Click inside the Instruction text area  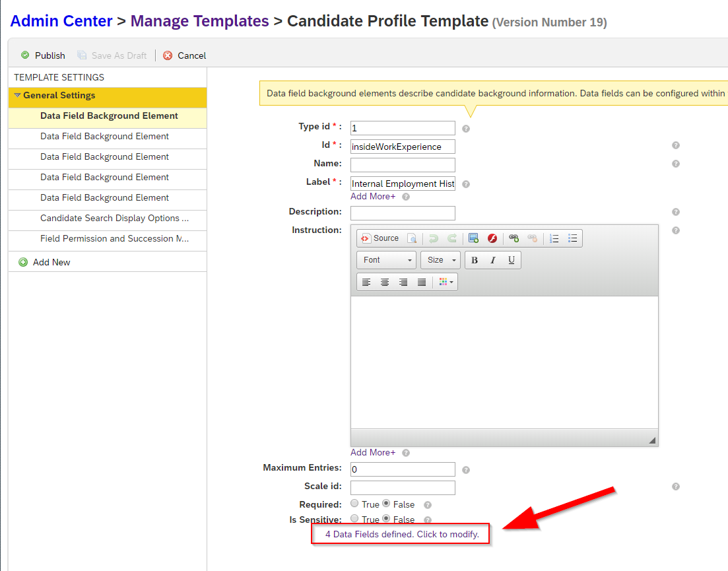504,362
